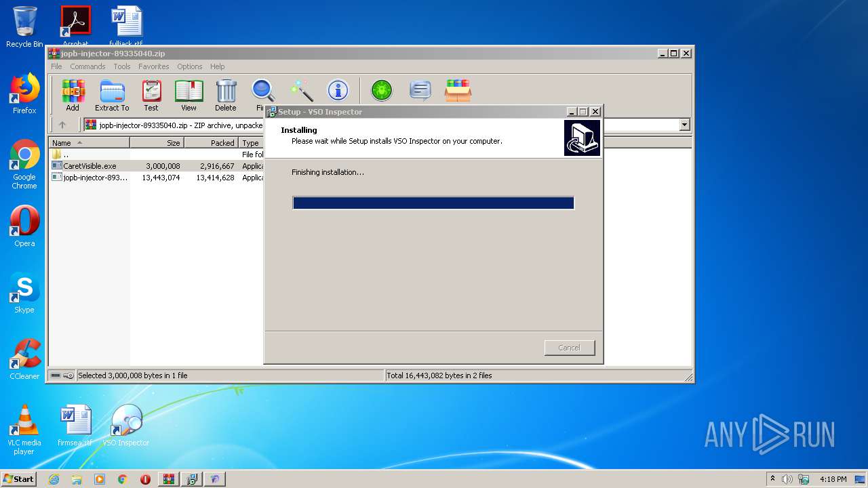Click Windows Media Player taskbar icon

[100, 479]
